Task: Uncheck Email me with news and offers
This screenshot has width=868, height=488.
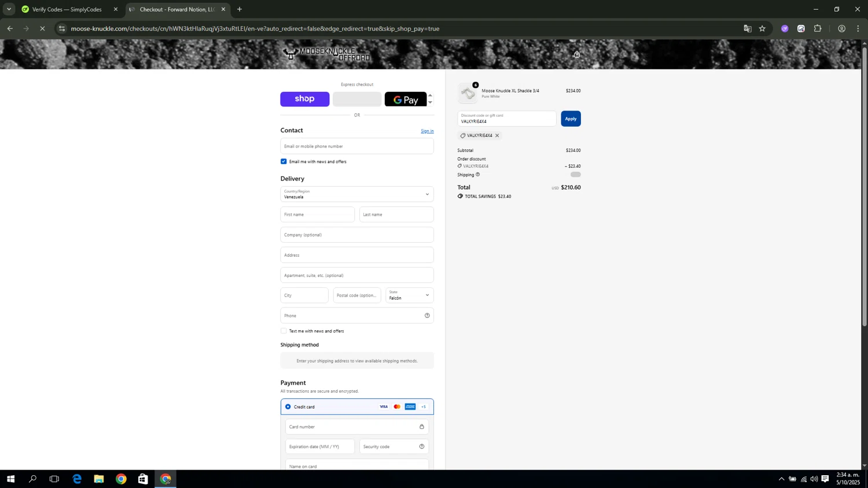Action: [x=284, y=161]
